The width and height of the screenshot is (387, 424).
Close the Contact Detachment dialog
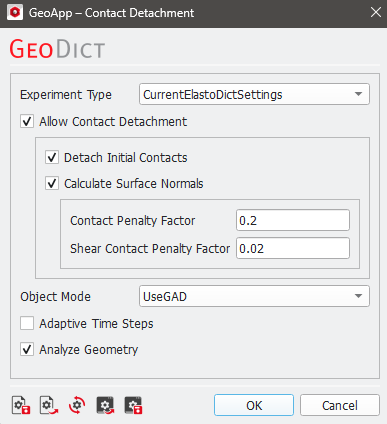click(376, 13)
